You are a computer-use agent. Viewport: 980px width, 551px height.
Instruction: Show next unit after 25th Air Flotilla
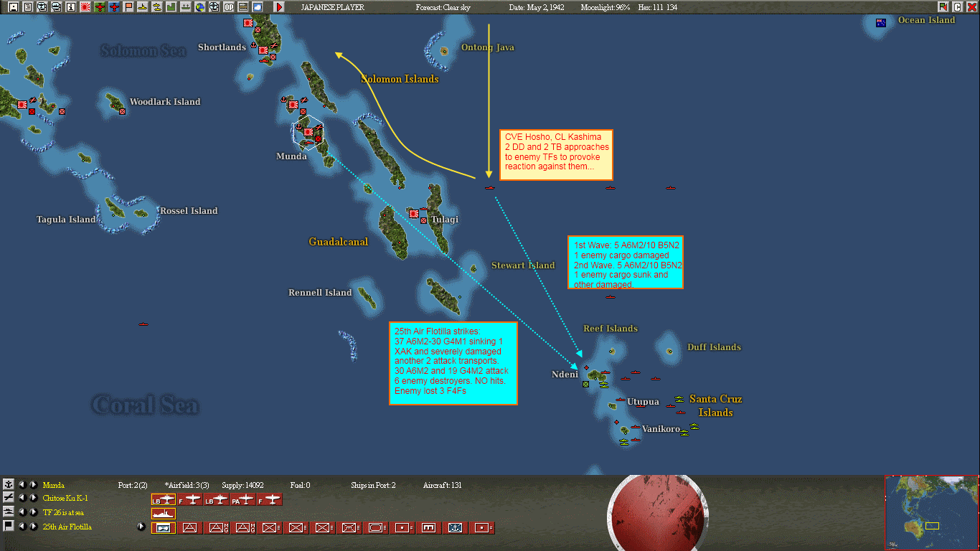(33, 527)
